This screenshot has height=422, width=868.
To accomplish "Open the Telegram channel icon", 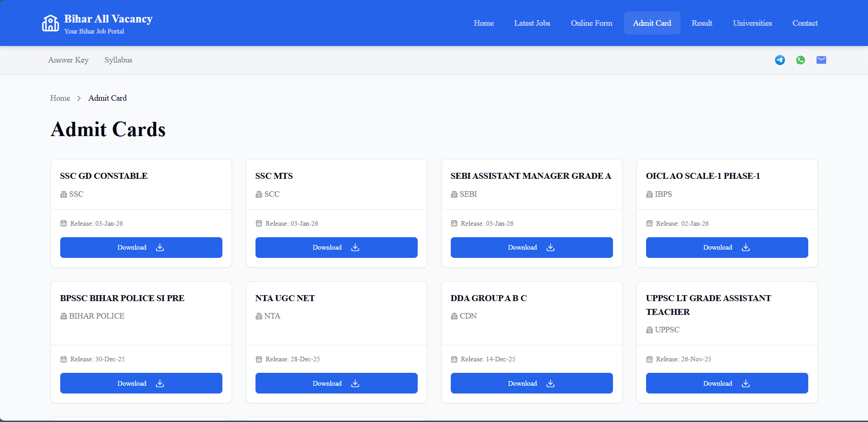I will 780,60.
